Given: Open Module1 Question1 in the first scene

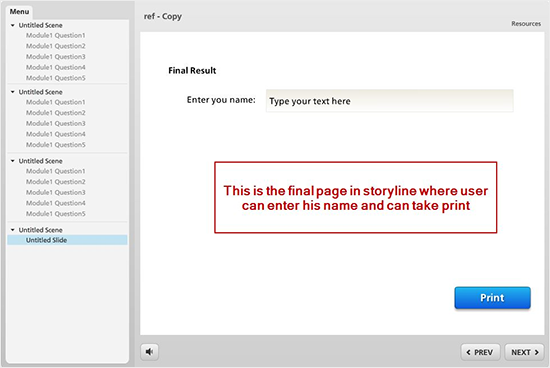Looking at the screenshot, I should [x=55, y=35].
